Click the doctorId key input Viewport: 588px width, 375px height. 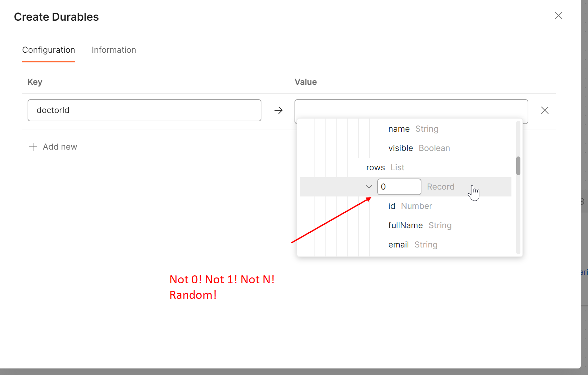pos(144,110)
